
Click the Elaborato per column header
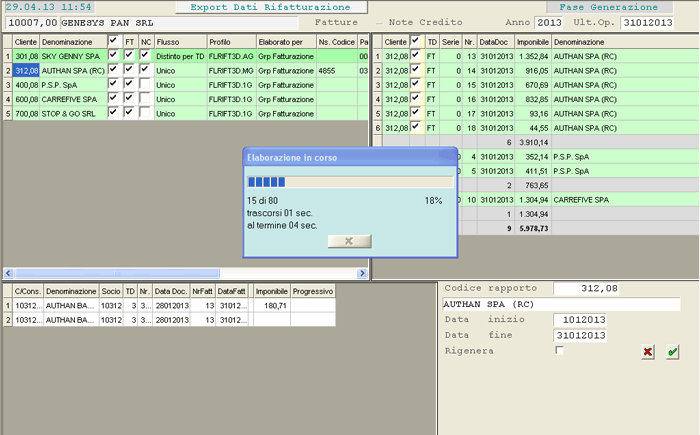click(x=286, y=42)
